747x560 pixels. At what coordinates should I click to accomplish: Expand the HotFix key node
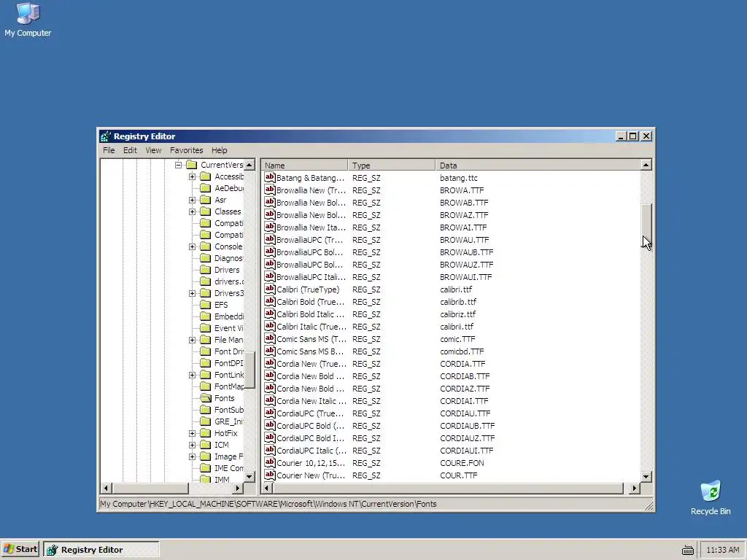coord(192,433)
